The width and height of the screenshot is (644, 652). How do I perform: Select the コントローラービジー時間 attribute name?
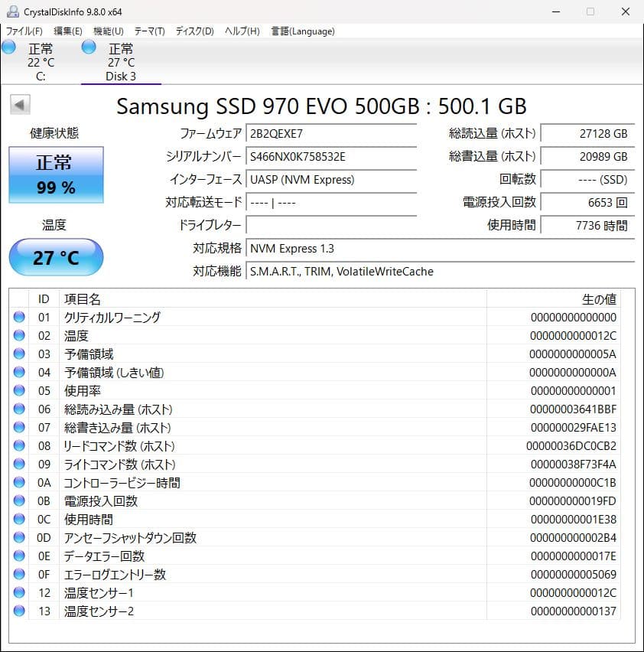pos(122,483)
